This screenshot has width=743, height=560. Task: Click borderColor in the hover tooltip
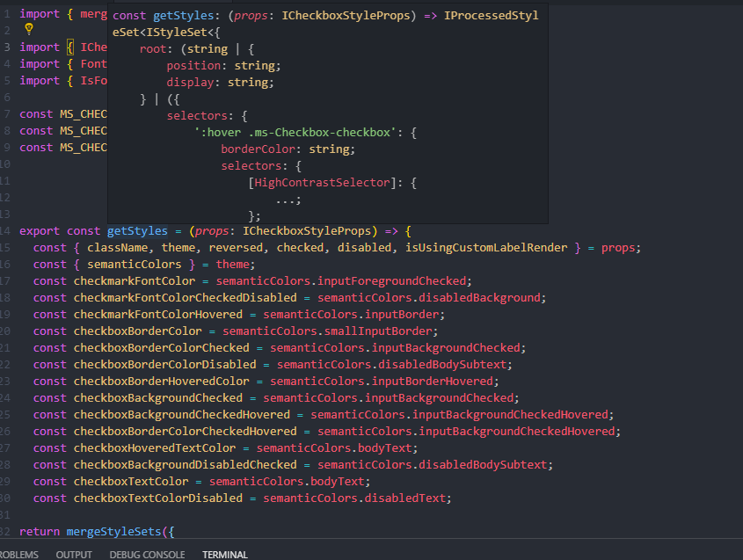(258, 149)
